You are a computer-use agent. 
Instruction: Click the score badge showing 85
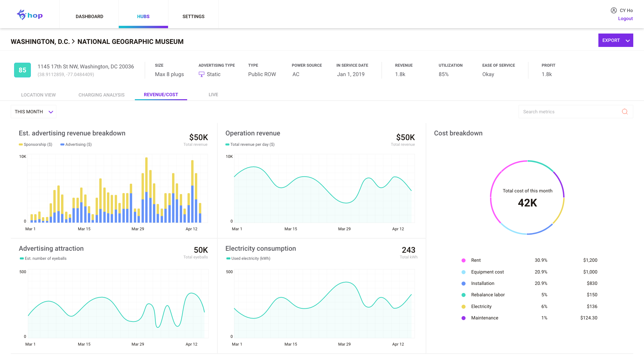[x=22, y=70]
